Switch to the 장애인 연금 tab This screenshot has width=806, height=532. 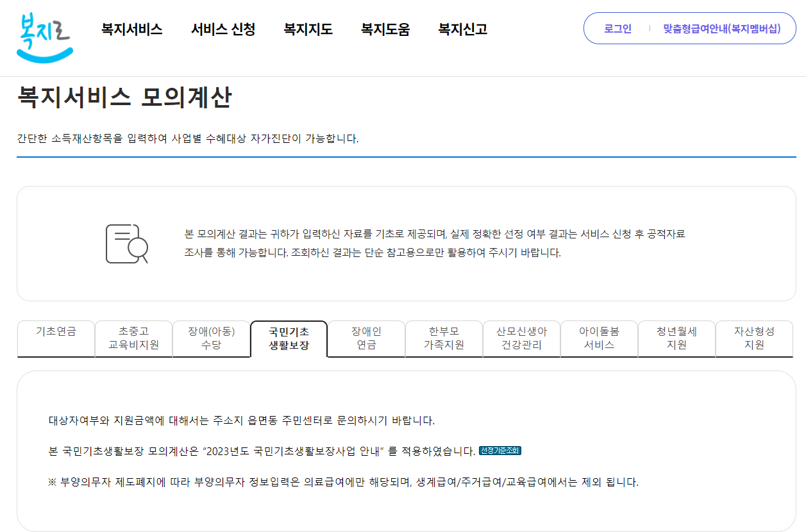point(366,338)
